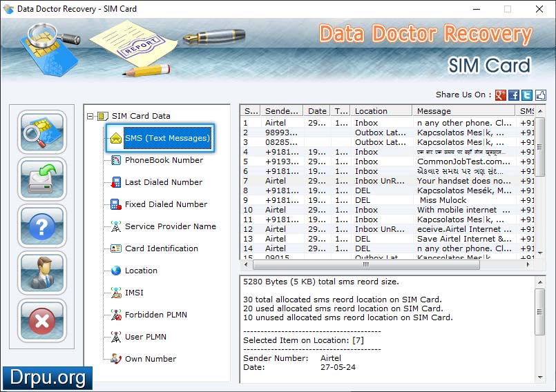Click the PhoneBook Number icon
The width and height of the screenshot is (556, 392).
pyautogui.click(x=115, y=160)
